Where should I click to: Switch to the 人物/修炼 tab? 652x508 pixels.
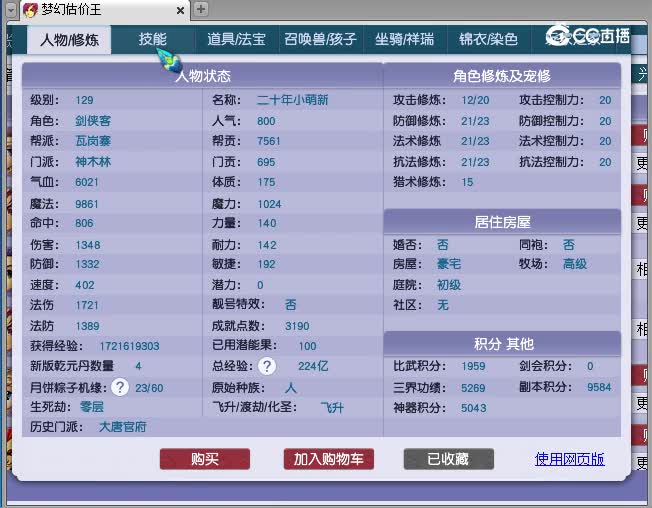(69, 40)
